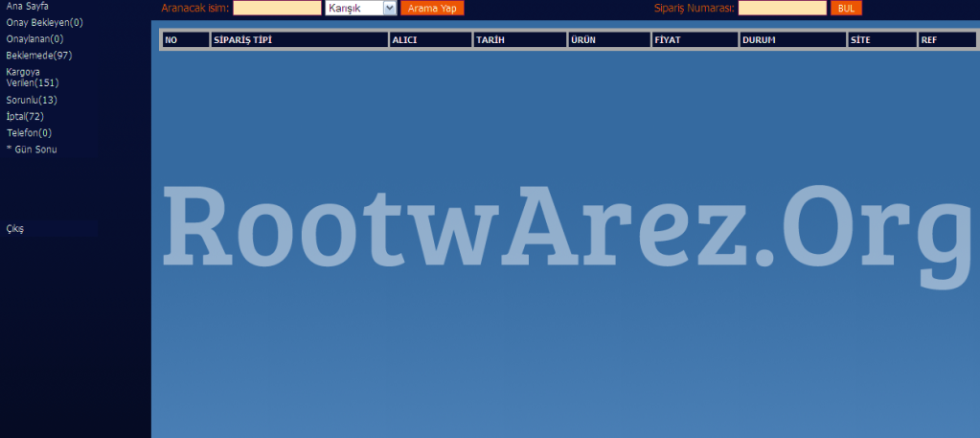The height and width of the screenshot is (438, 980).
Task: Open İptal(72) cancelled orders
Action: click(x=25, y=116)
